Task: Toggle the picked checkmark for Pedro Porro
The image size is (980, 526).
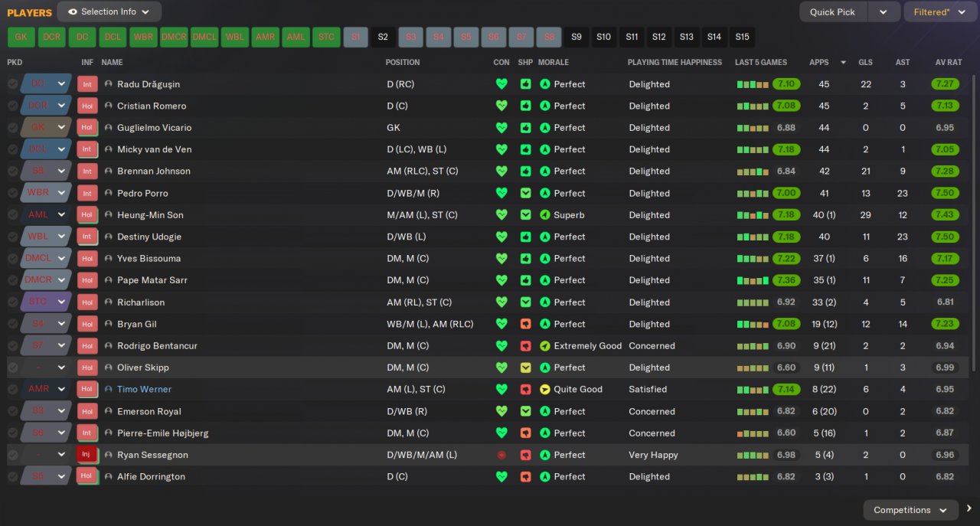Action: (x=12, y=193)
